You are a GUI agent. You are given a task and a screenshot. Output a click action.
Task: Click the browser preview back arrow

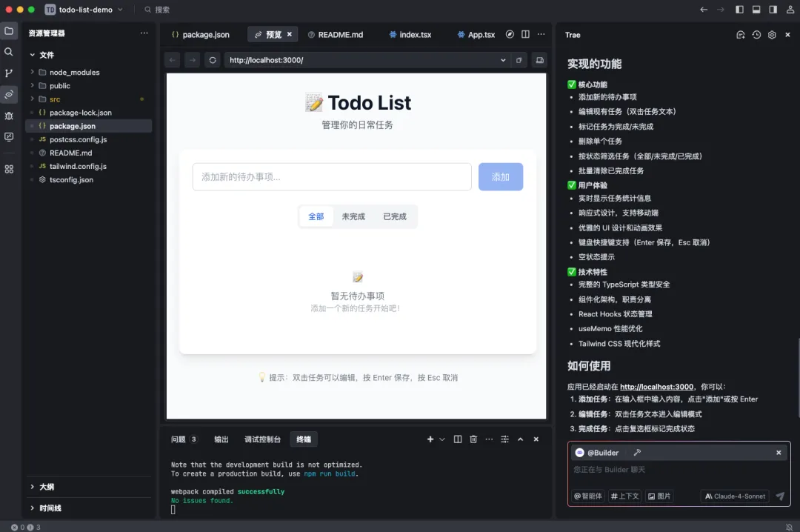[173, 60]
